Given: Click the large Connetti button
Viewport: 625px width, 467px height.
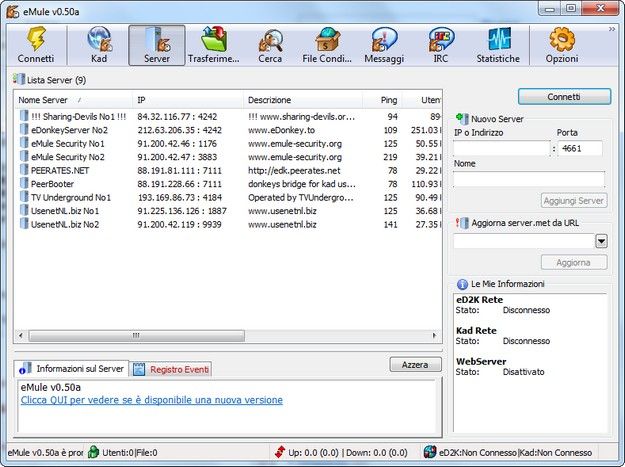Looking at the screenshot, I should point(564,97).
